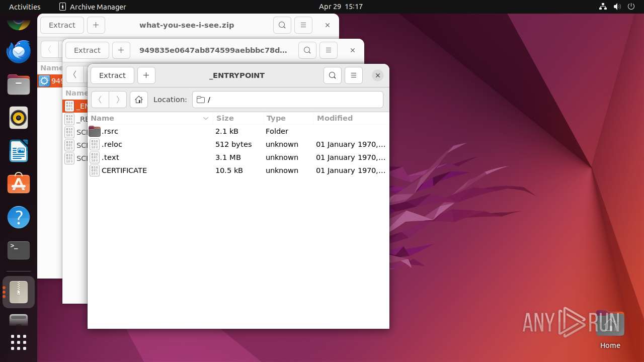
Task: Click Extract in the _ENTRYPOINT window
Action: tap(112, 75)
